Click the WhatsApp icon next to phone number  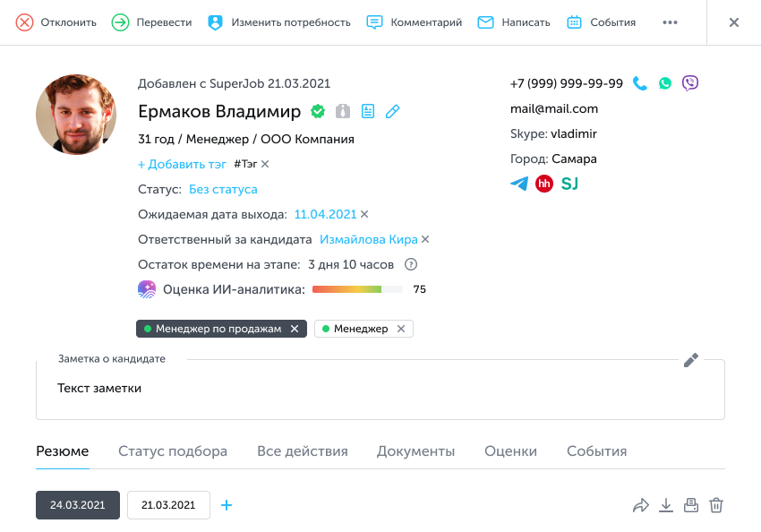[x=664, y=83]
